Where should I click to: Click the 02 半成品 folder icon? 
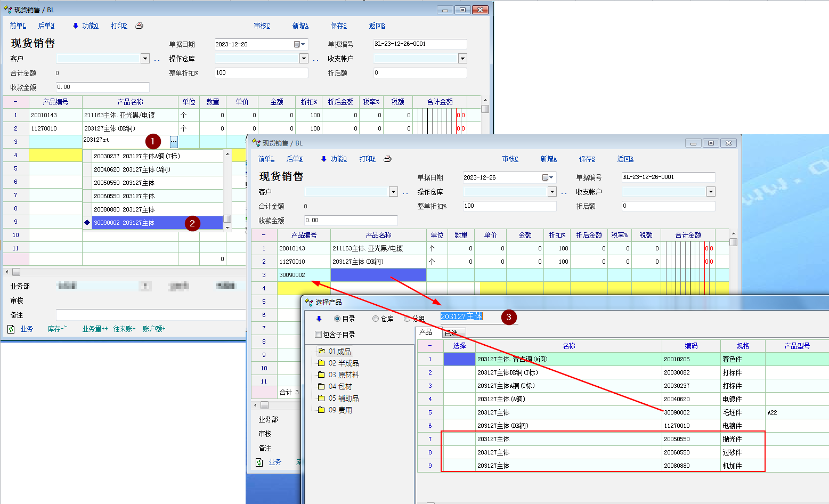[321, 363]
